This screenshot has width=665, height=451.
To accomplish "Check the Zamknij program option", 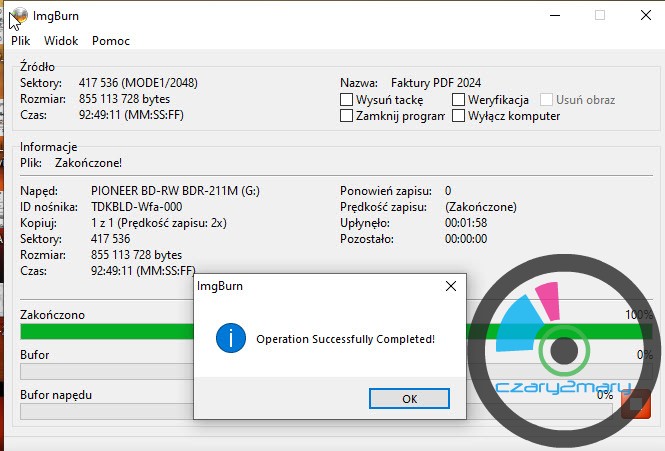I will [x=346, y=115].
